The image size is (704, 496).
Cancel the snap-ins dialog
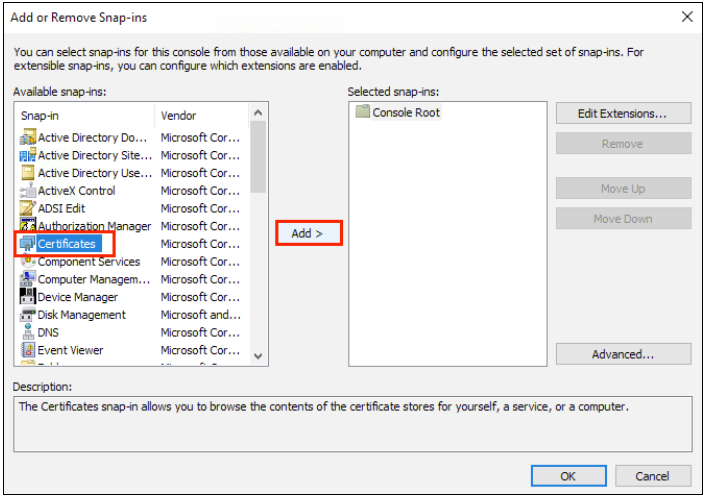click(653, 476)
